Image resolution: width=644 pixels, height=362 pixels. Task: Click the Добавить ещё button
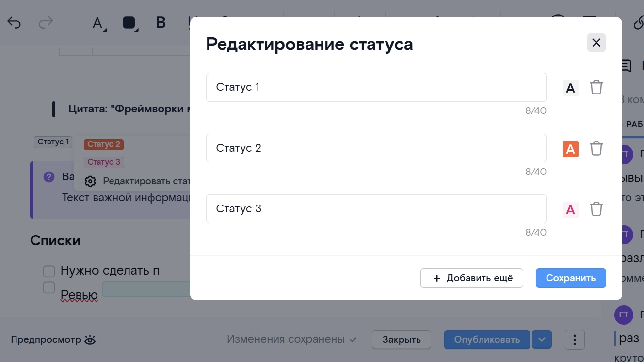coord(471,278)
